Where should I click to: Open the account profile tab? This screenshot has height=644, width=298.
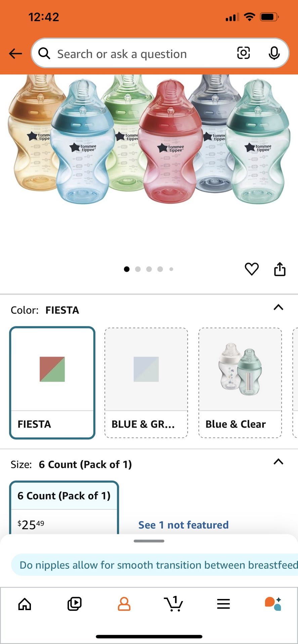124,604
